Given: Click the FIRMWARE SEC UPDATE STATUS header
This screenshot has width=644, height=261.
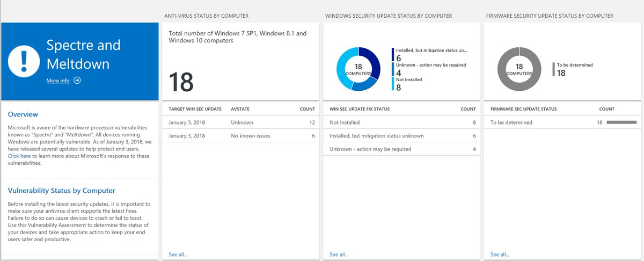Looking at the screenshot, I should [x=523, y=109].
